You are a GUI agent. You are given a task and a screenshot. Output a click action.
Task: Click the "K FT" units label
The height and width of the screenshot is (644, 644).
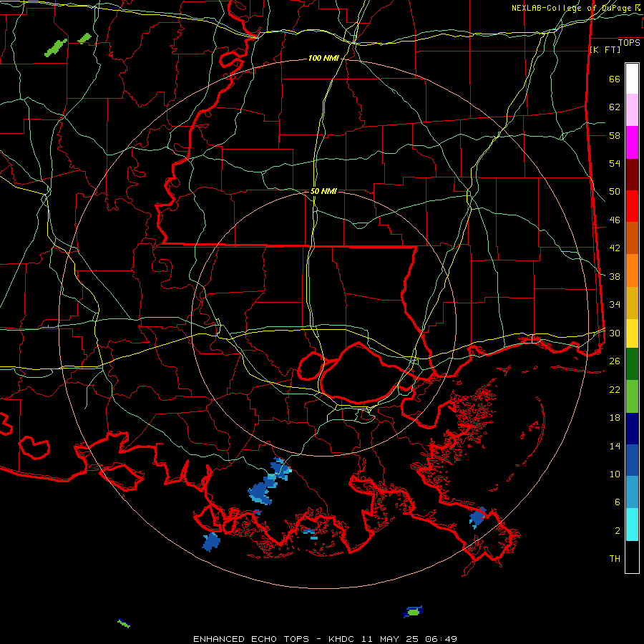pos(605,49)
